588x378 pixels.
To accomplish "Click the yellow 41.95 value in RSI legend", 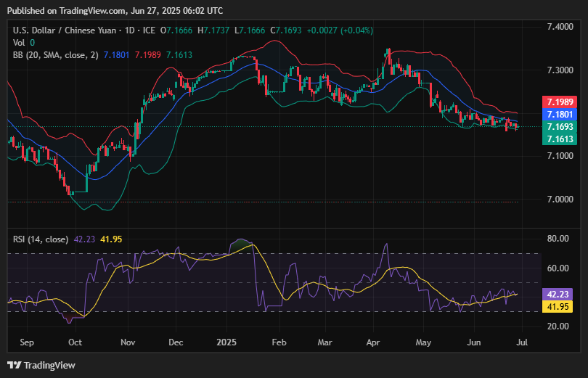I will coord(111,239).
